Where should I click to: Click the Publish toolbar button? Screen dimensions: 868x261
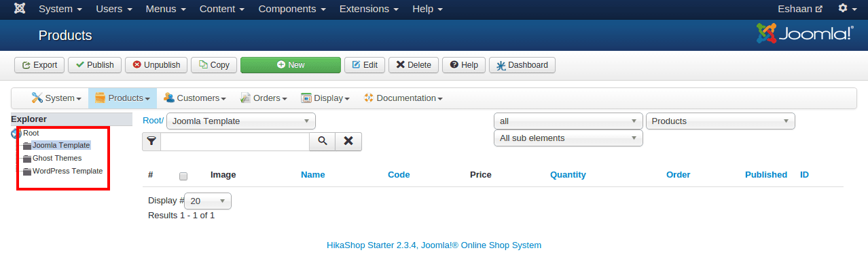pyautogui.click(x=94, y=65)
